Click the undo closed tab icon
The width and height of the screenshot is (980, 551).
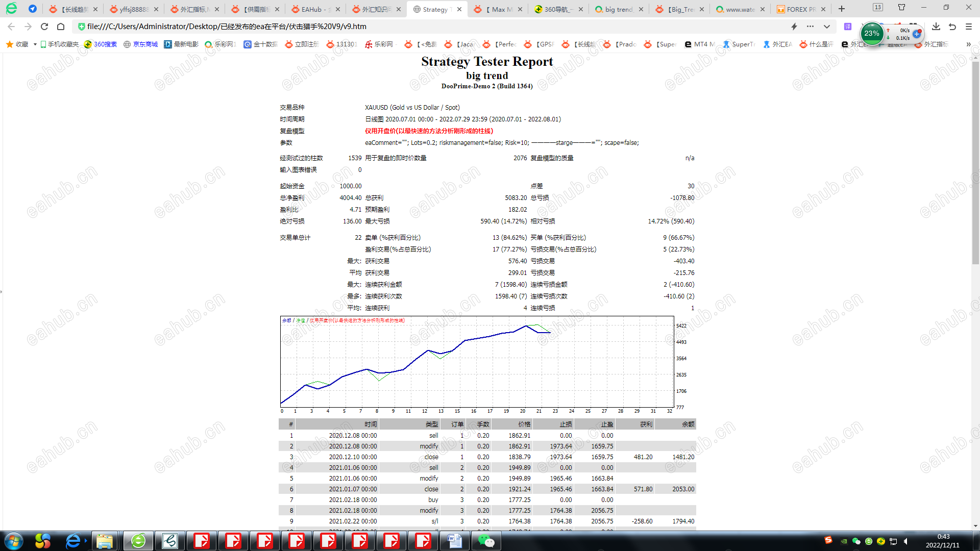952,27
